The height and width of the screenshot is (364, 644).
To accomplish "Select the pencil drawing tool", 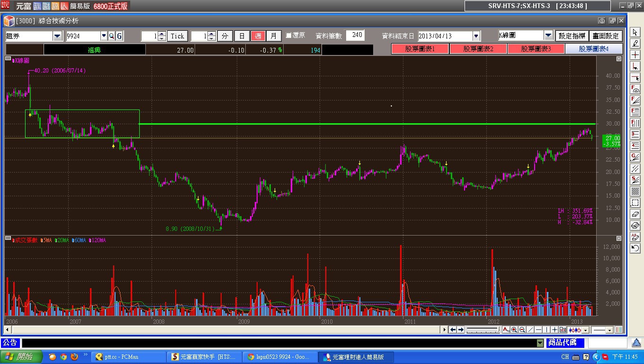I will coord(635,44).
